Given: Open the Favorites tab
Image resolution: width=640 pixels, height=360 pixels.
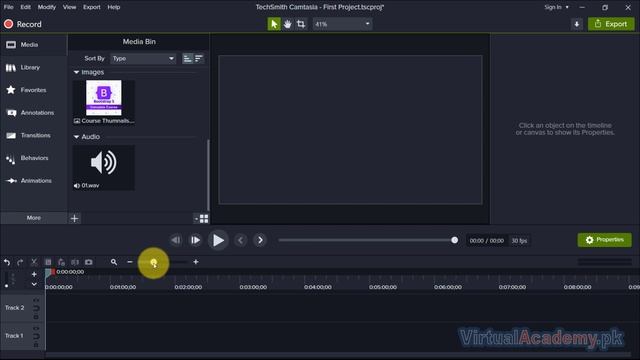Looking at the screenshot, I should 33,90.
